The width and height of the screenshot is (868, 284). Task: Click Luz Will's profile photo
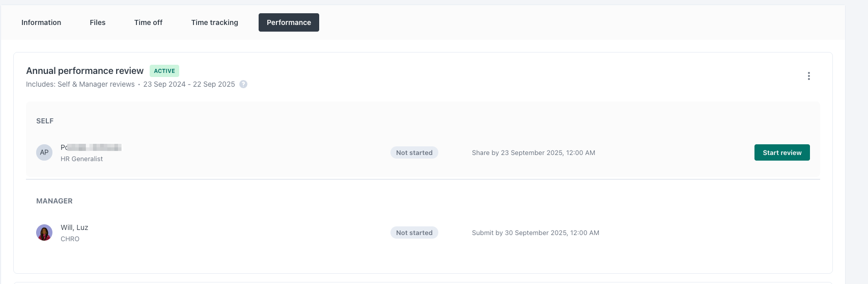pyautogui.click(x=44, y=233)
